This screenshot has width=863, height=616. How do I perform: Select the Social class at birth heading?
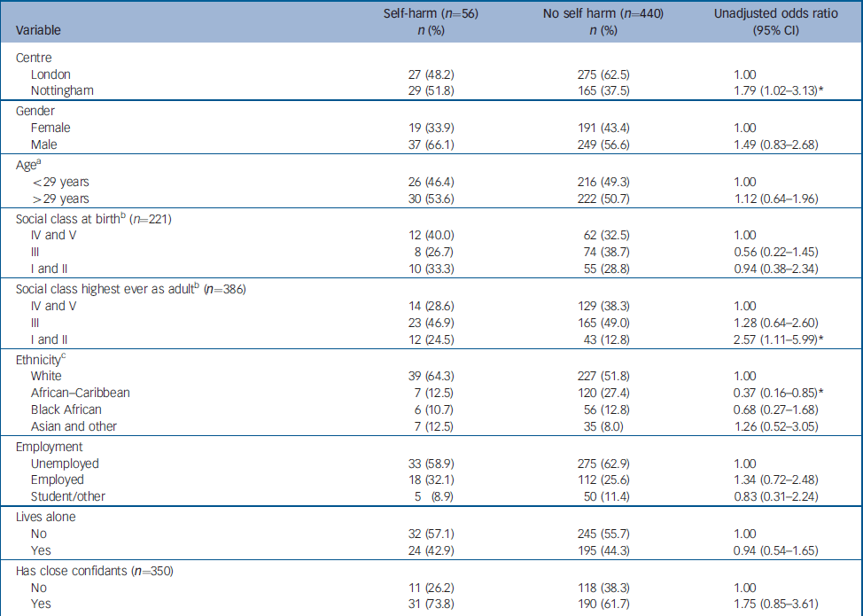[x=95, y=218]
